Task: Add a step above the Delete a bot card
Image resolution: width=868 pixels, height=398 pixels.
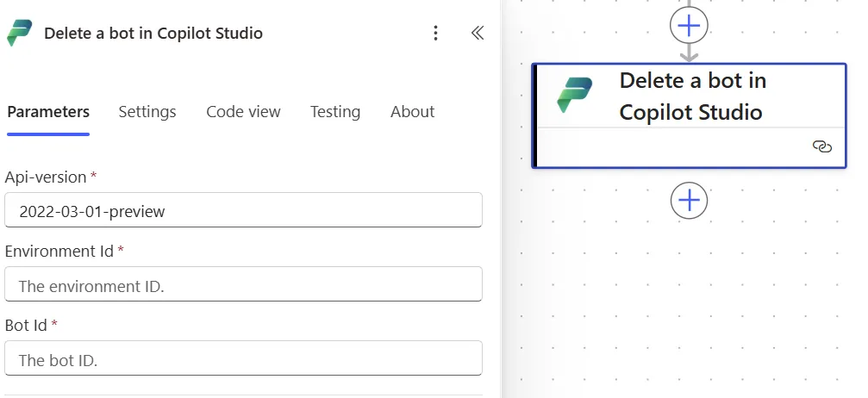Action: click(689, 25)
